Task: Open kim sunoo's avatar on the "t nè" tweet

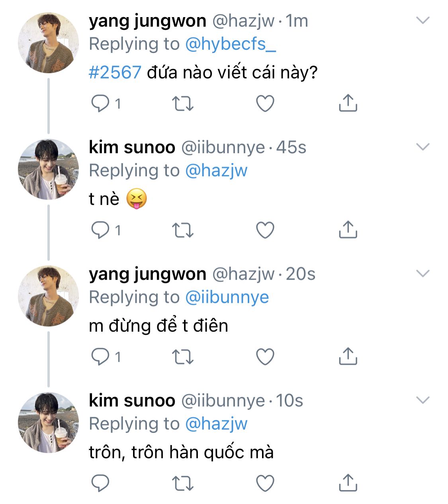Action: [48, 169]
